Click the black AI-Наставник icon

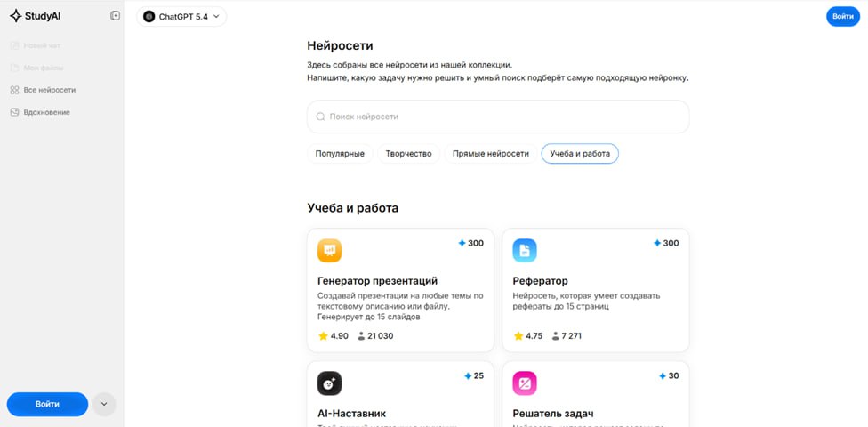click(x=329, y=383)
